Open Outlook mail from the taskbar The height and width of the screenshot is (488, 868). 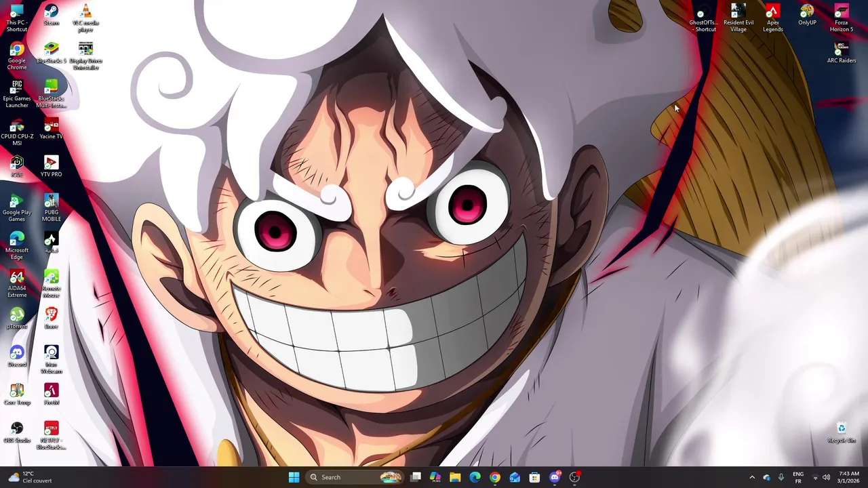(x=515, y=477)
